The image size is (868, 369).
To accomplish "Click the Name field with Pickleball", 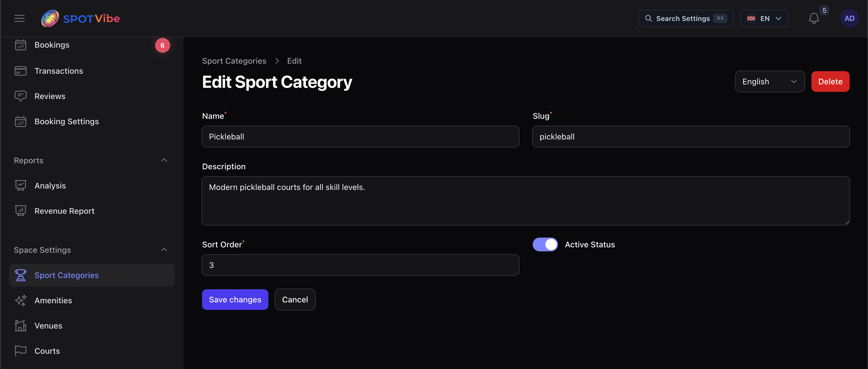I will [x=360, y=137].
